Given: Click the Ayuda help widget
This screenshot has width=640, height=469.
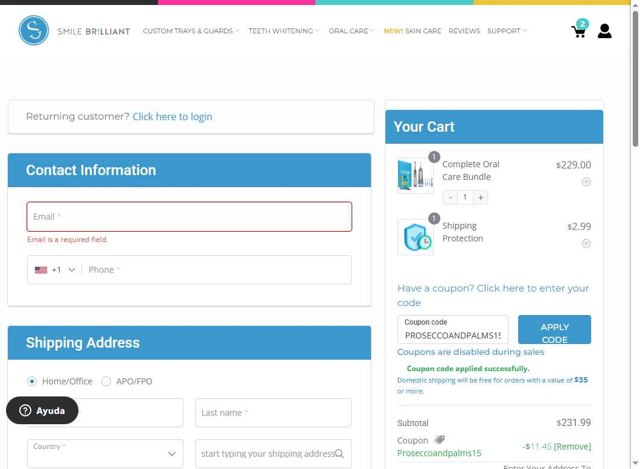Looking at the screenshot, I should click(42, 410).
